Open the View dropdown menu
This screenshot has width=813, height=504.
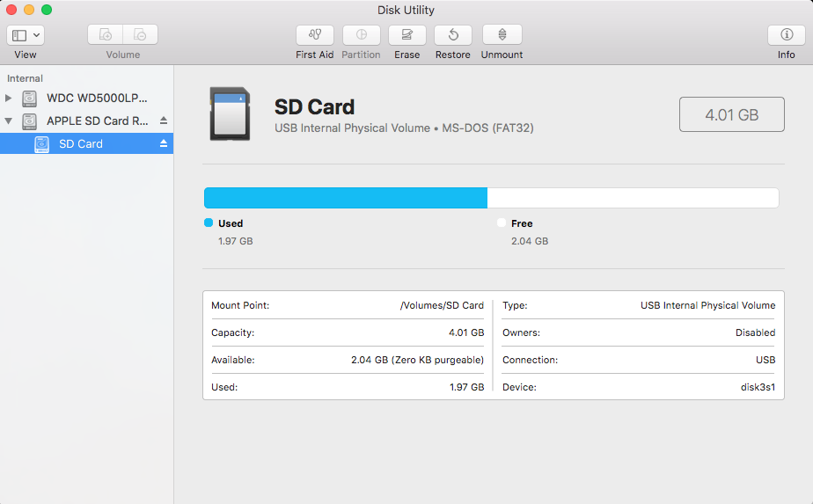[26, 35]
